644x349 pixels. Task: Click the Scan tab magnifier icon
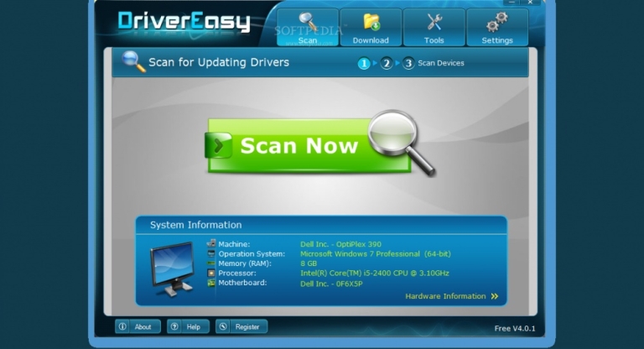click(x=308, y=22)
